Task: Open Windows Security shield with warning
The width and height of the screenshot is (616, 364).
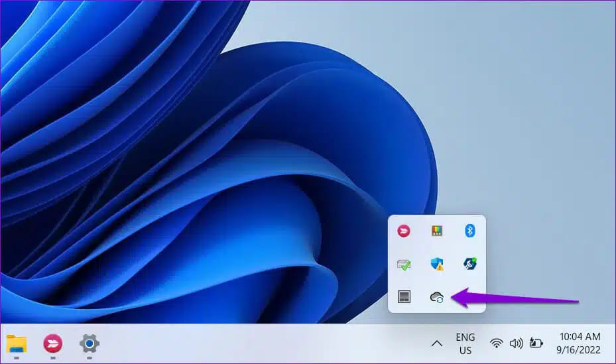Action: (436, 264)
